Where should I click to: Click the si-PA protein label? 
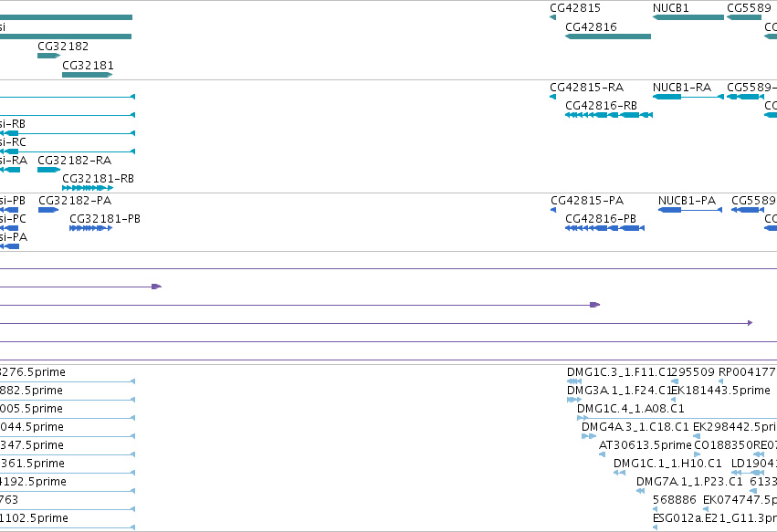point(14,237)
